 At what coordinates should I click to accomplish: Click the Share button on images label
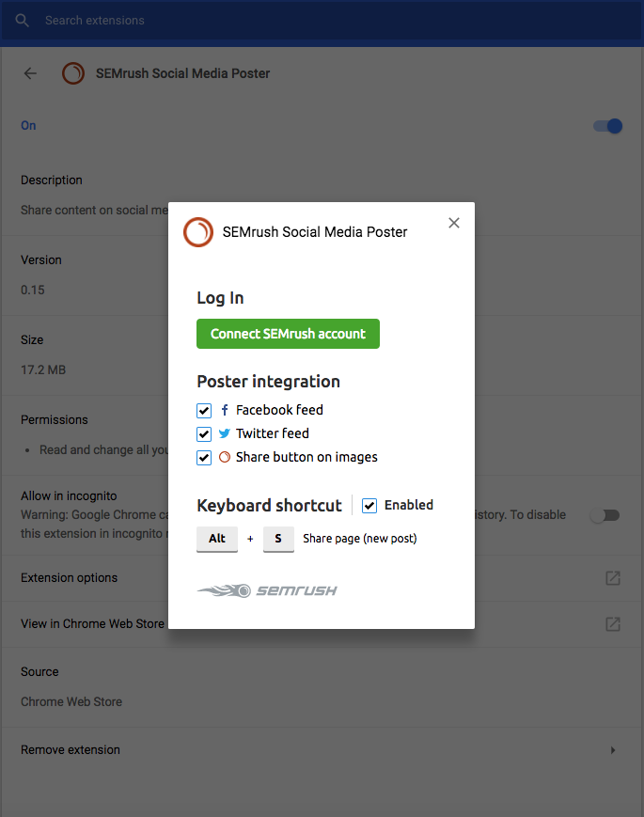pos(306,457)
